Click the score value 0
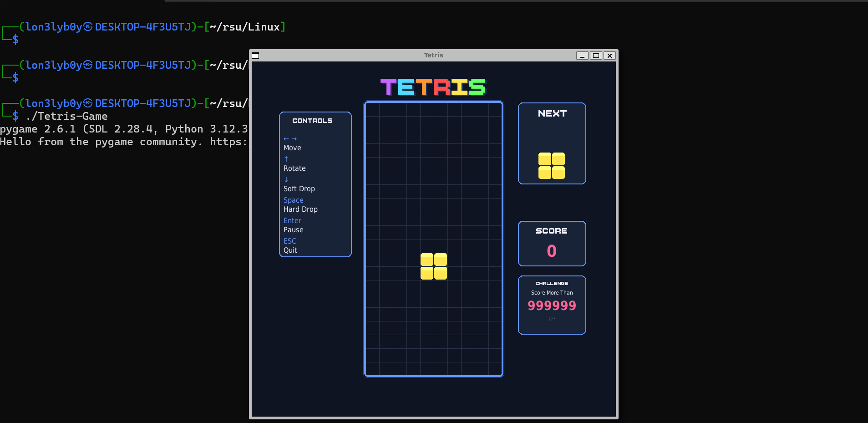The width and height of the screenshot is (868, 423). 551,251
